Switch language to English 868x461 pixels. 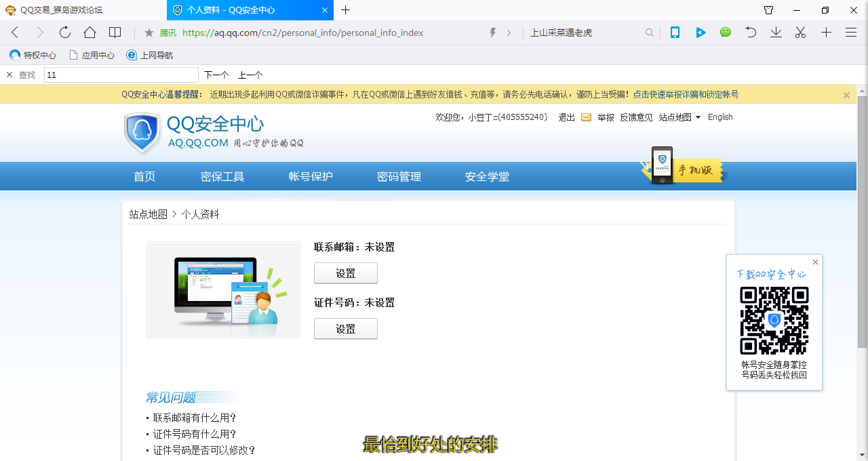pos(720,117)
